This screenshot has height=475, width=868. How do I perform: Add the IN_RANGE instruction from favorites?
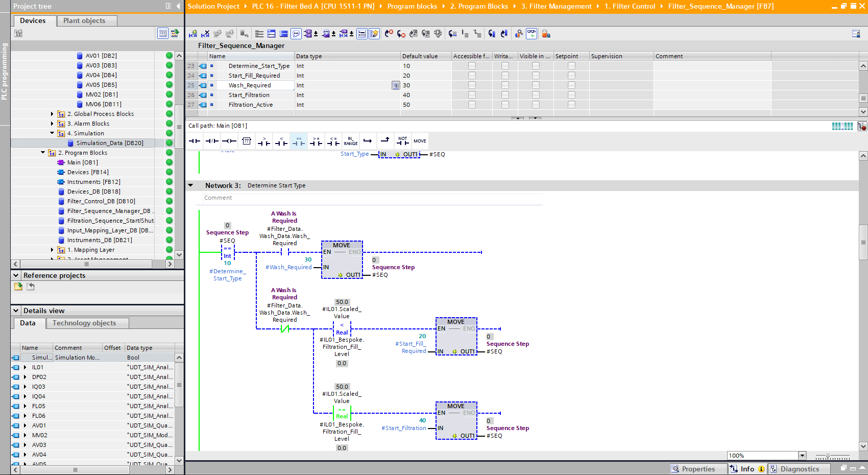coord(351,141)
